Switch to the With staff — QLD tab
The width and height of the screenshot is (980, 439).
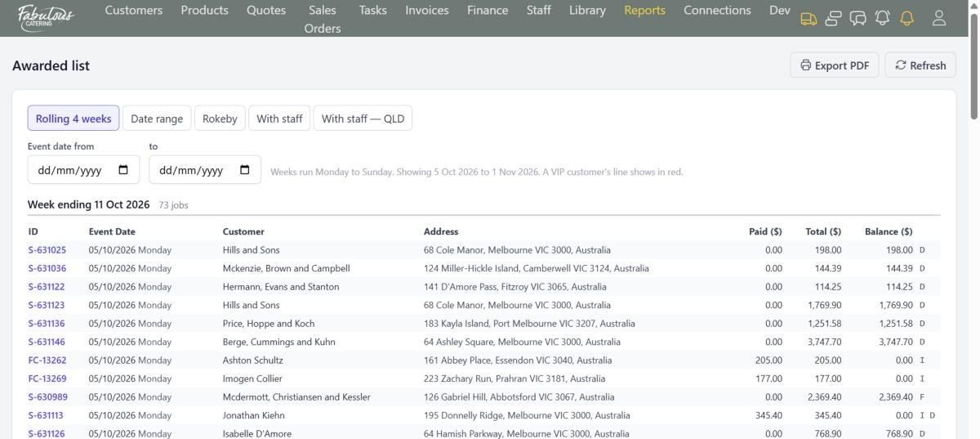pyautogui.click(x=363, y=119)
